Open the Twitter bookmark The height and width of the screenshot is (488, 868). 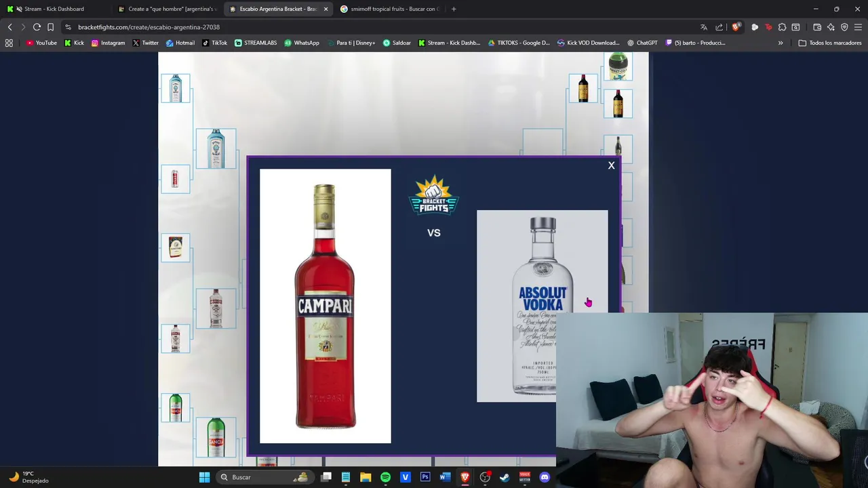click(x=145, y=43)
